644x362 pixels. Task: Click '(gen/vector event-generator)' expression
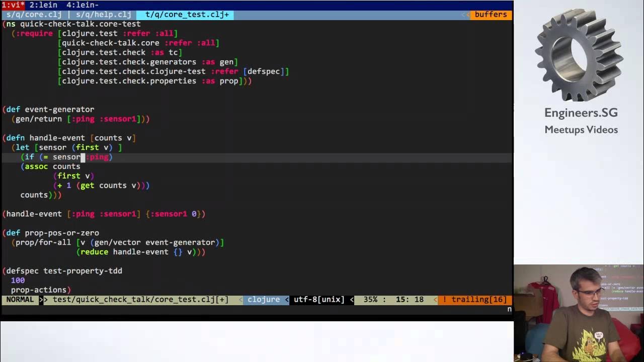click(x=154, y=243)
